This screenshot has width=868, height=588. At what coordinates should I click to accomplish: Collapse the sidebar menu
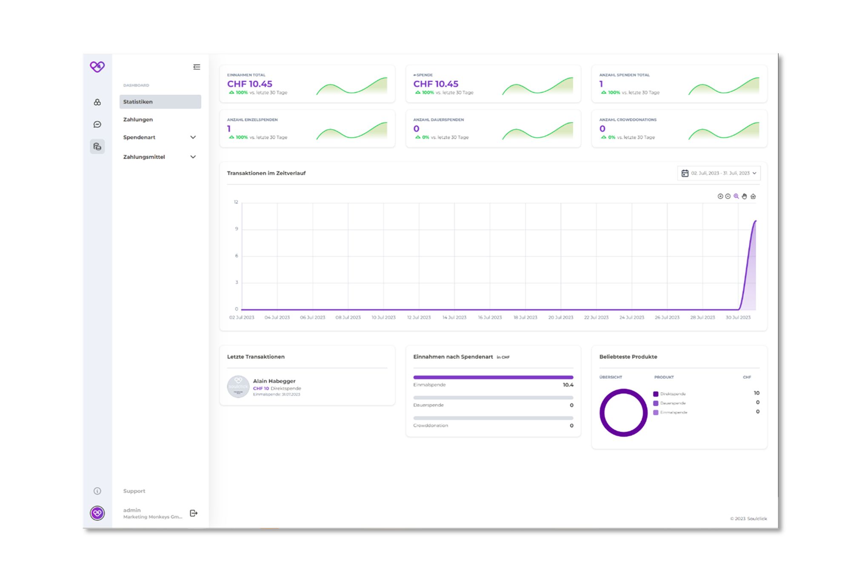coord(197,67)
